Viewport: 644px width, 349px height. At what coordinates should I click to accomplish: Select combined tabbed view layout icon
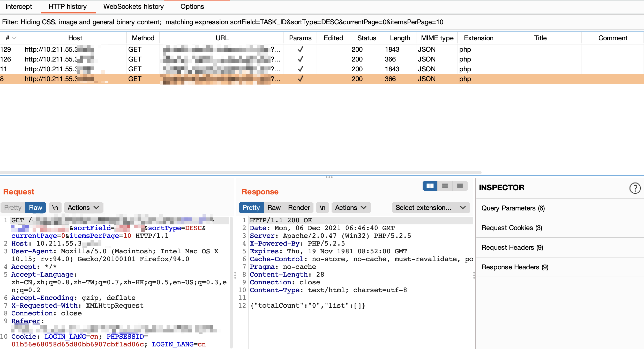460,186
